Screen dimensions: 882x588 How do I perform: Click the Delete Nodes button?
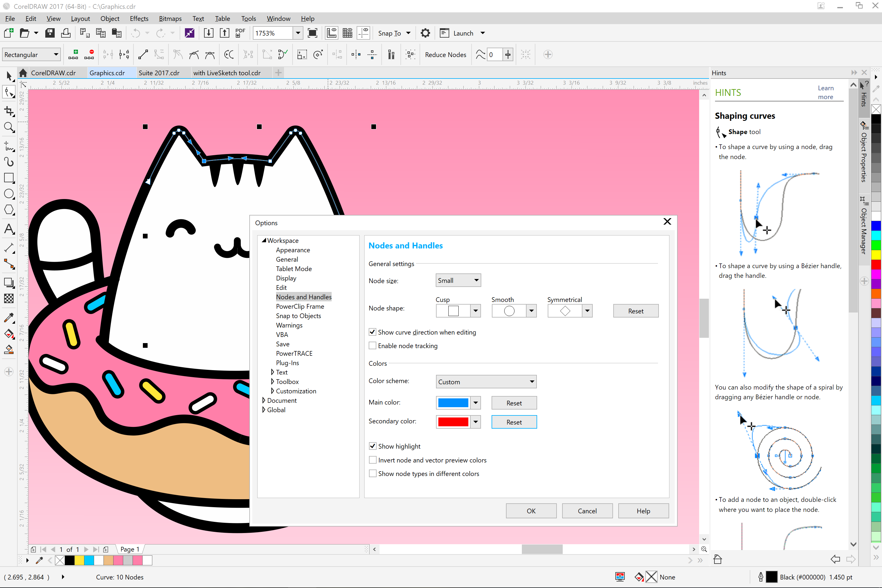[x=89, y=54]
